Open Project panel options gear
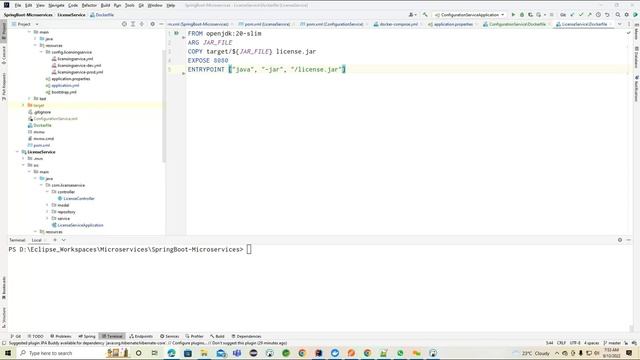 pyautogui.click(x=152, y=24)
